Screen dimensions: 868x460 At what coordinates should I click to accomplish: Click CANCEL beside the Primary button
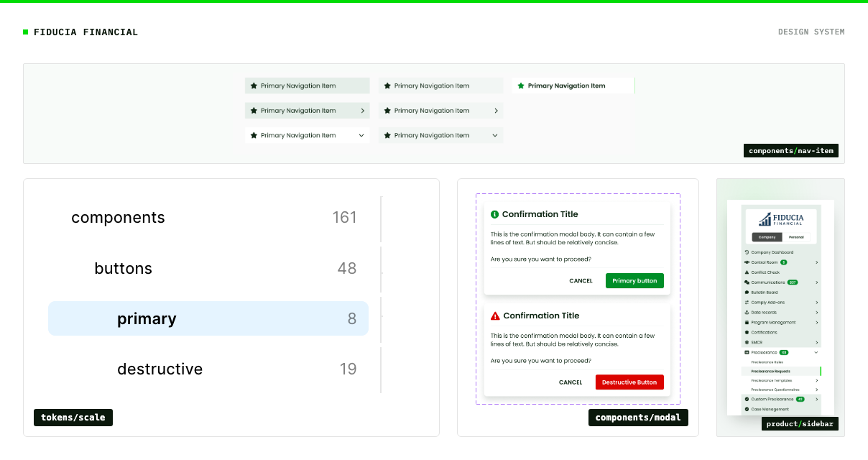coord(581,281)
